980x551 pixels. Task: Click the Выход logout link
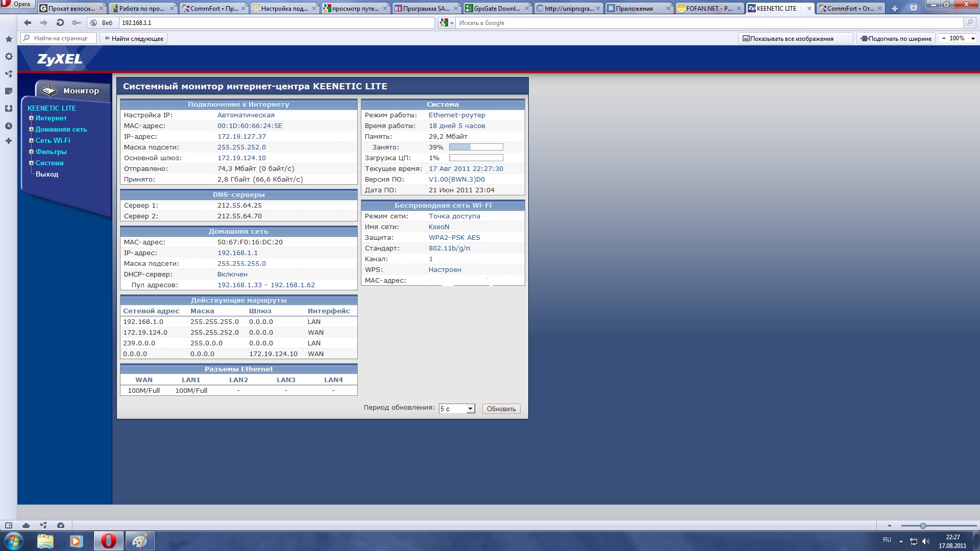pyautogui.click(x=47, y=174)
